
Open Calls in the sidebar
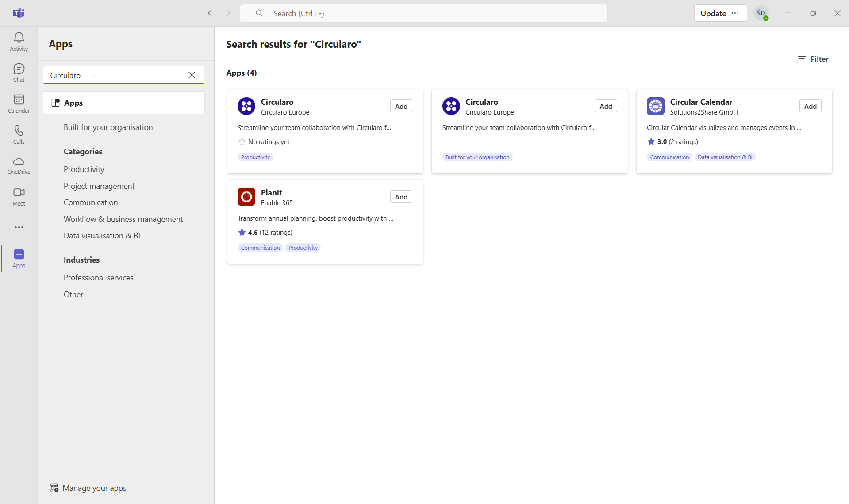[19, 134]
